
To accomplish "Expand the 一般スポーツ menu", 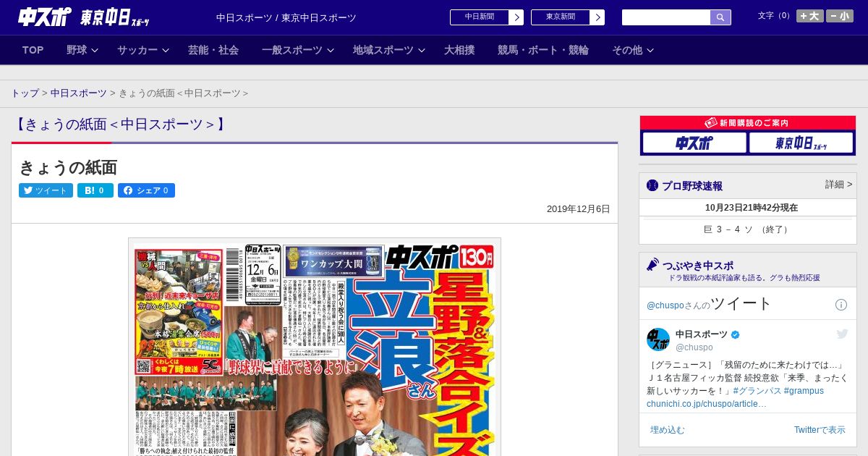I will click(x=298, y=50).
